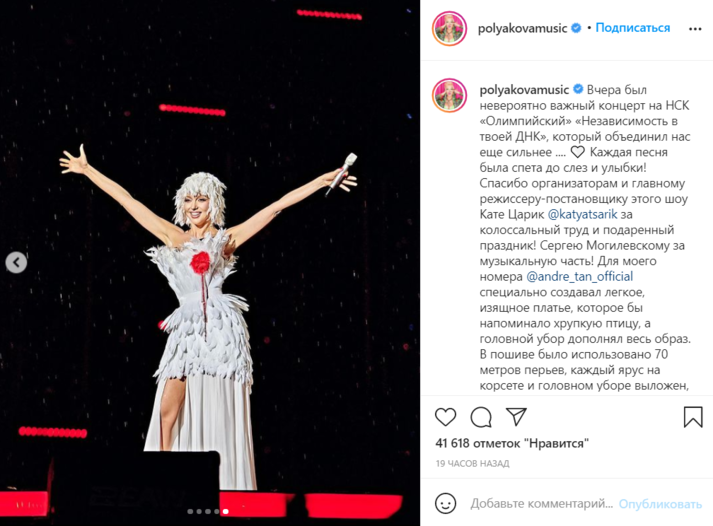Focus the Добавьте комментарий input field
Viewport: 713px width, 526px height.
point(542,504)
